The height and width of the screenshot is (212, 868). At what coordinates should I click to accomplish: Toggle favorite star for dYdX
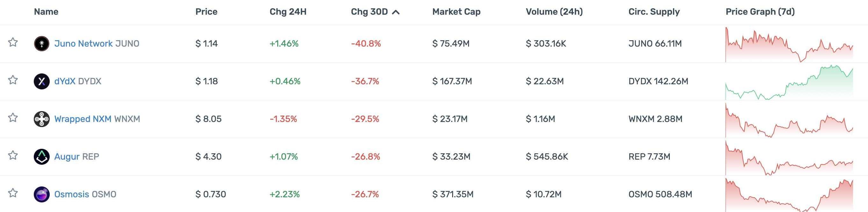click(13, 80)
